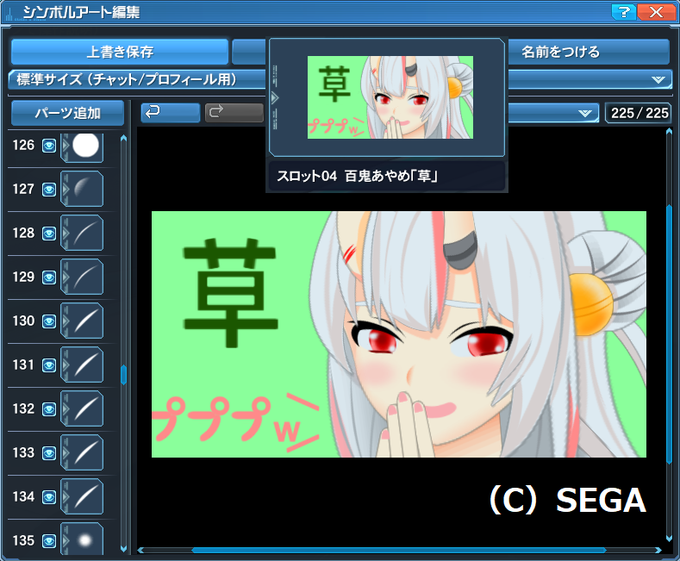Select layer 133 curved stroke thumbnail
The height and width of the screenshot is (561, 680).
(x=82, y=453)
